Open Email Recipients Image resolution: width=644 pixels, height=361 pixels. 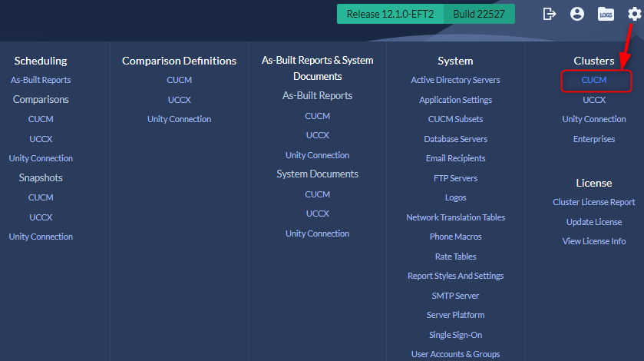point(455,158)
